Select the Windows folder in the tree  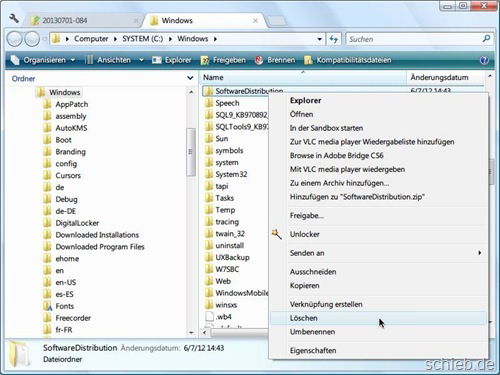coord(58,92)
